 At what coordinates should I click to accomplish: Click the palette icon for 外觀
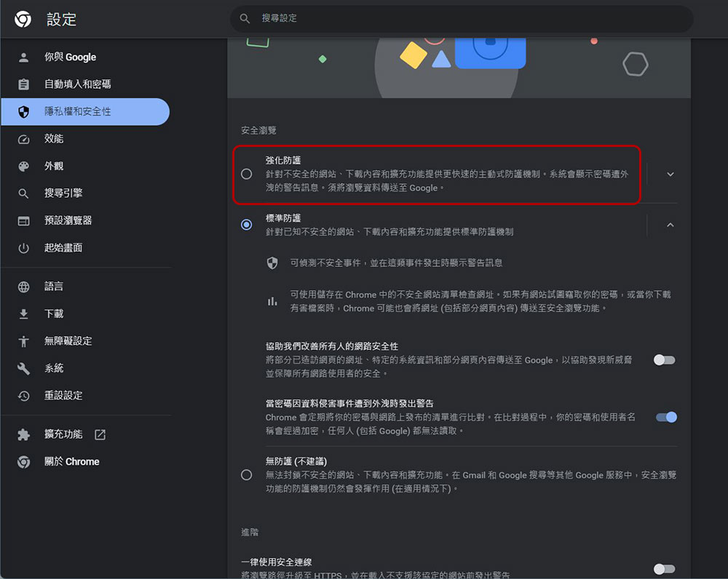pyautogui.click(x=23, y=167)
